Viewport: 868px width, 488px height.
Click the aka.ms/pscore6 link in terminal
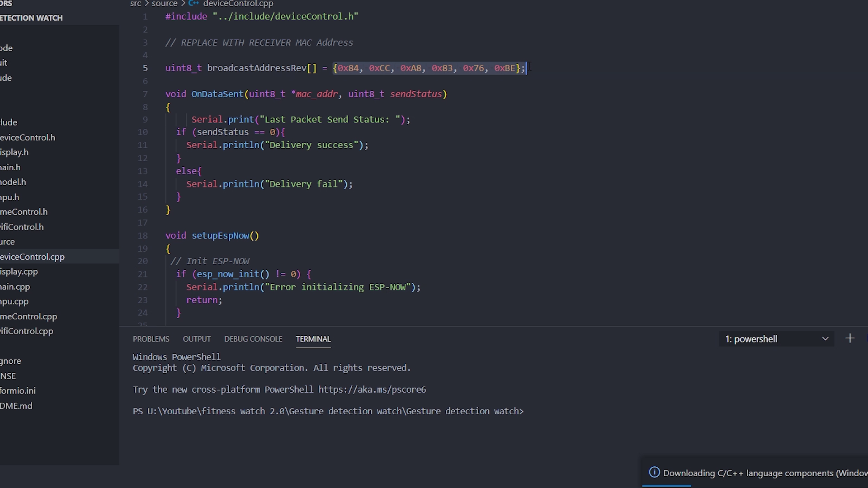[372, 389]
